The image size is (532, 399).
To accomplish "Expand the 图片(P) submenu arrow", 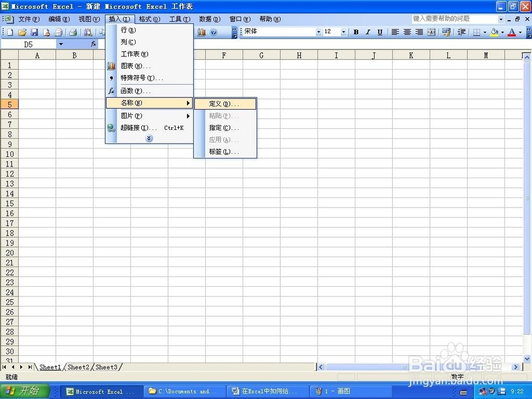I will [x=188, y=116].
